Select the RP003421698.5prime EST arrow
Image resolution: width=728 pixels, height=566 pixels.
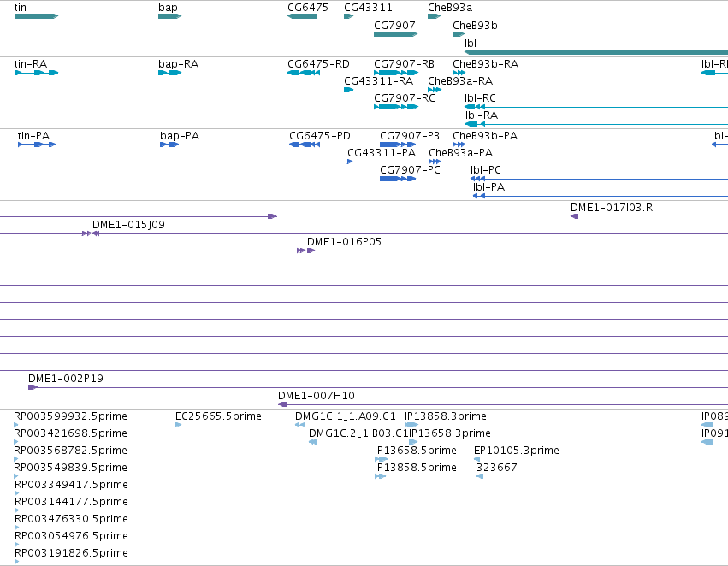coord(16,442)
